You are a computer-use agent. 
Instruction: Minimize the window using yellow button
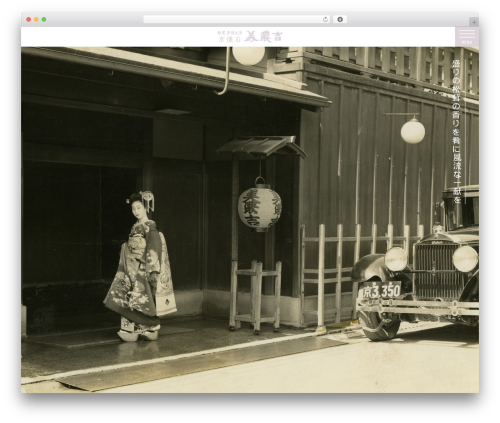point(36,19)
